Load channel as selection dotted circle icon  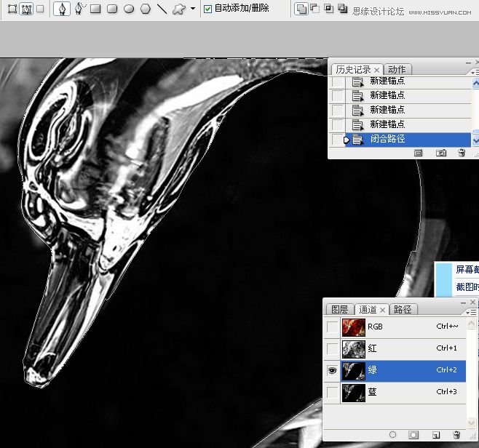[x=392, y=435]
